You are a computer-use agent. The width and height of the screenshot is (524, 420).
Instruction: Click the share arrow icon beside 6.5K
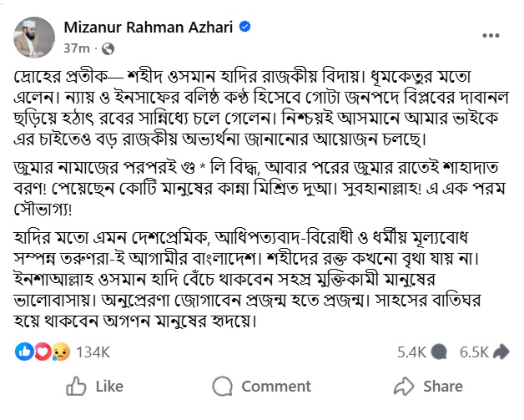point(502,352)
